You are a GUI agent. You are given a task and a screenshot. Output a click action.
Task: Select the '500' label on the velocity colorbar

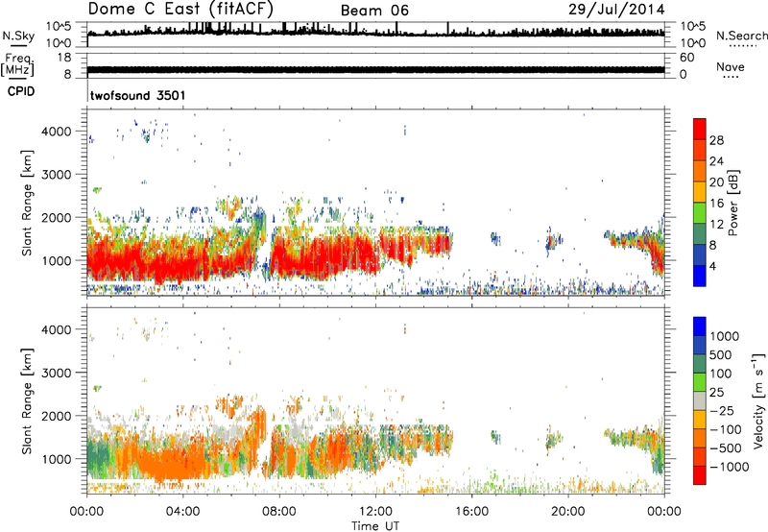click(x=721, y=355)
